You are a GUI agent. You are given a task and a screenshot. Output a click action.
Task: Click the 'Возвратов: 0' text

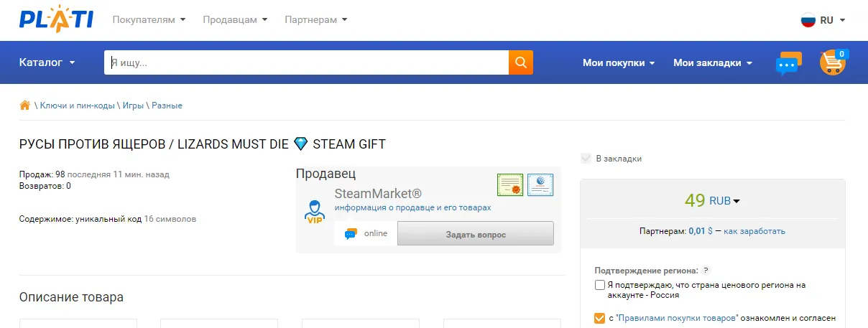pos(45,186)
